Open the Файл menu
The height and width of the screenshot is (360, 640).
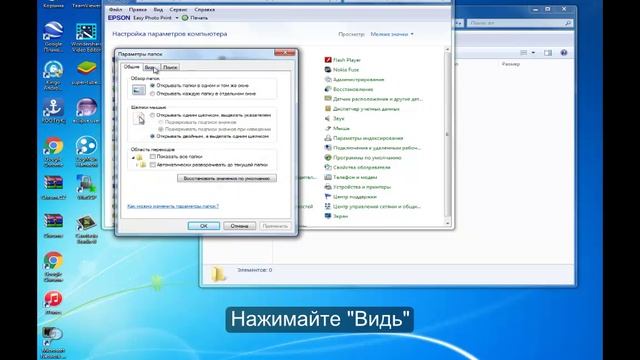pos(116,9)
